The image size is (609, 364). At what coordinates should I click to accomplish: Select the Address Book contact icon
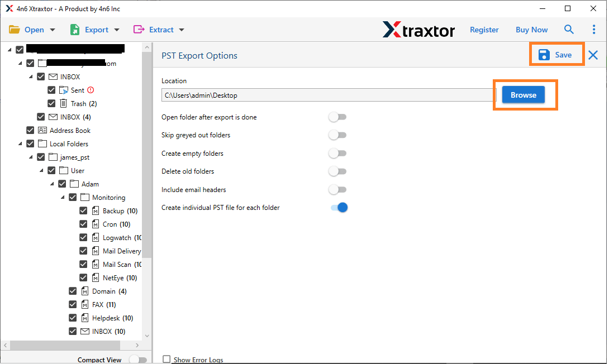tap(42, 130)
